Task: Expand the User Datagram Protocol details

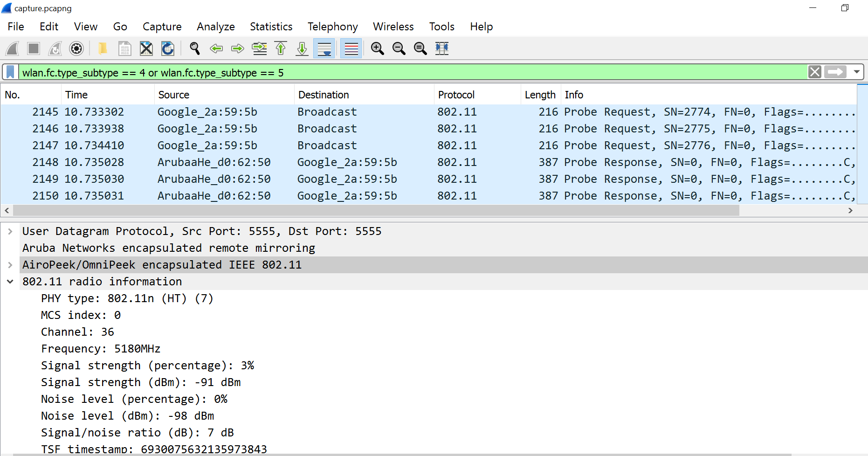Action: 10,231
